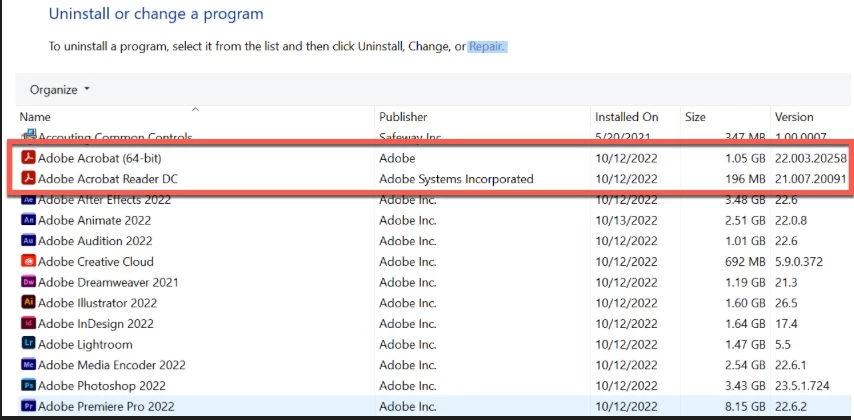The width and height of the screenshot is (854, 420).
Task: Click the Dreamweaver 2021 Dw icon
Action: pyautogui.click(x=28, y=282)
